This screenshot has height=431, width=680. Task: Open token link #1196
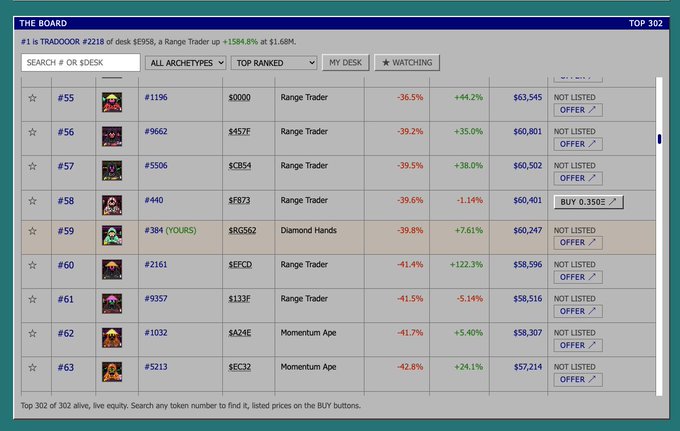[x=156, y=97]
